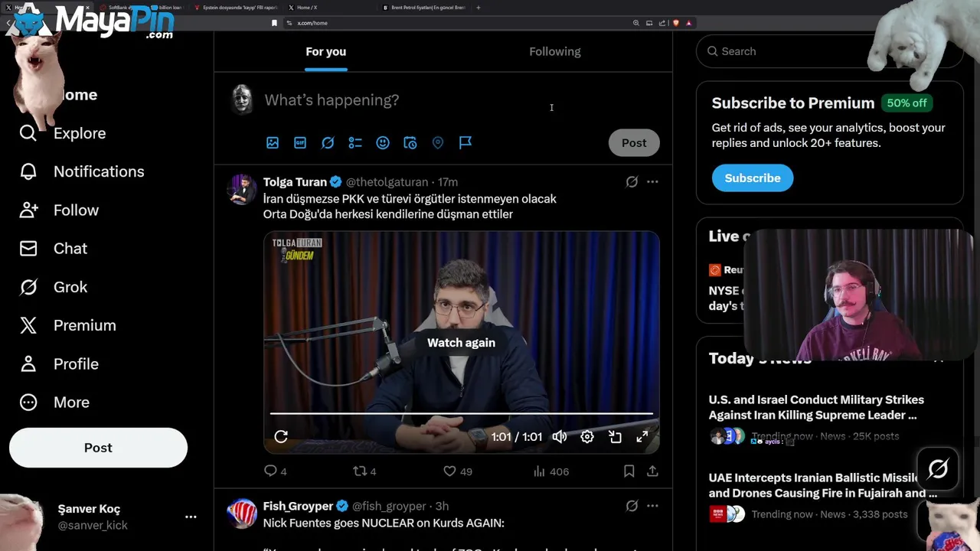Replay video with the circular arrow icon

(281, 436)
